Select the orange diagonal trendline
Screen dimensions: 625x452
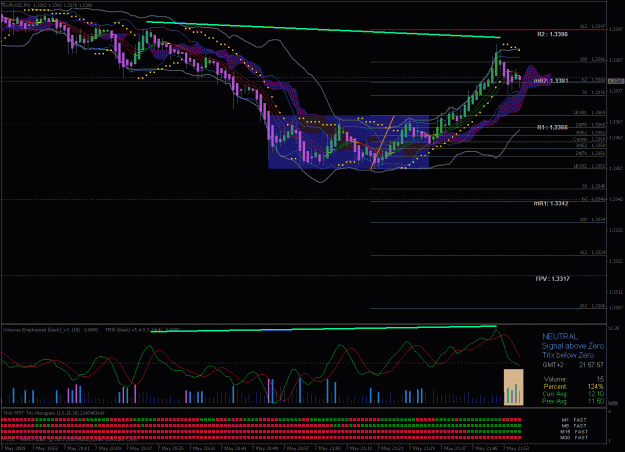point(382,142)
